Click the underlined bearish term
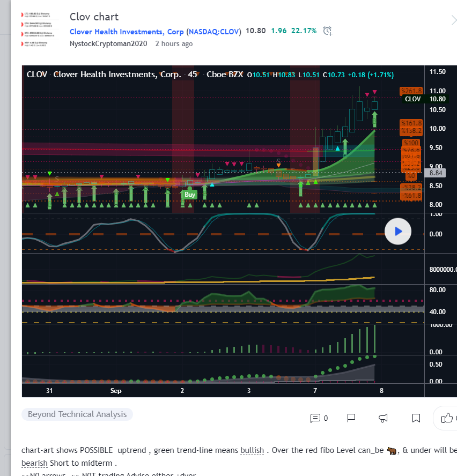Screen dimensions: 457x476 34,463
